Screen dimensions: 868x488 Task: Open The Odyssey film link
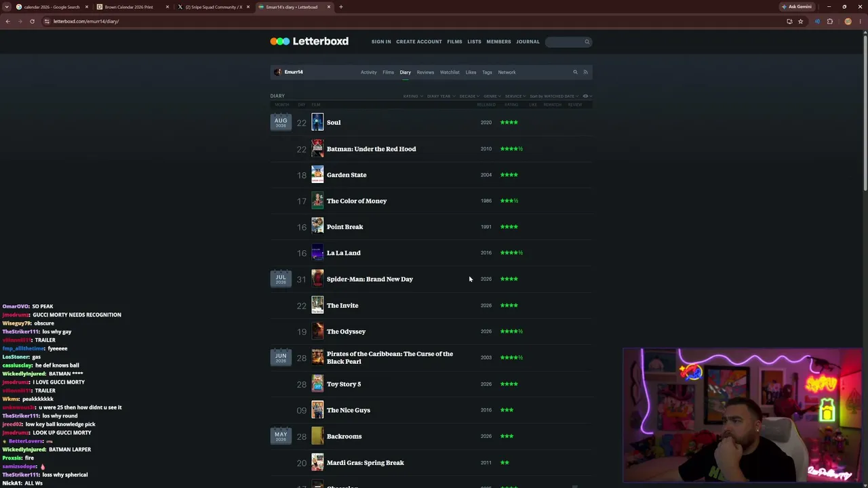[x=346, y=331]
